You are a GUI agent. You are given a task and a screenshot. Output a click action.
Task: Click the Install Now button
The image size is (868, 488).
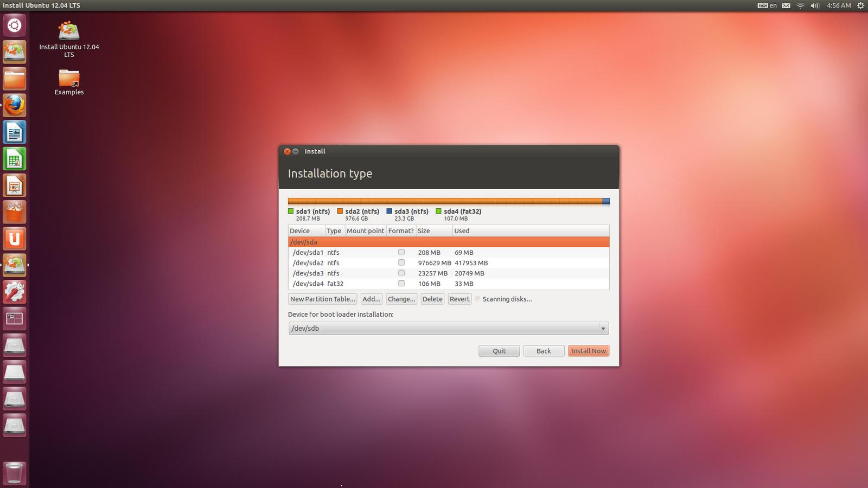point(589,351)
